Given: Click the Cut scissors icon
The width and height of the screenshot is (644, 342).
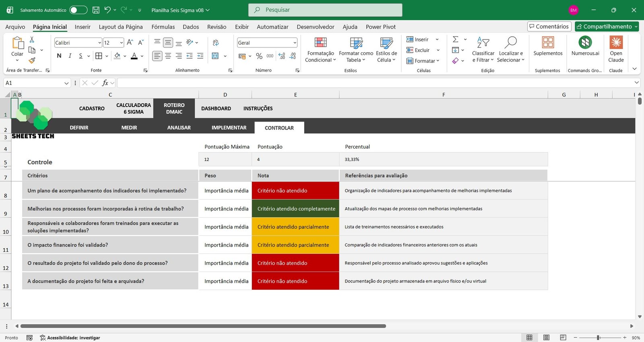Looking at the screenshot, I should (x=32, y=39).
